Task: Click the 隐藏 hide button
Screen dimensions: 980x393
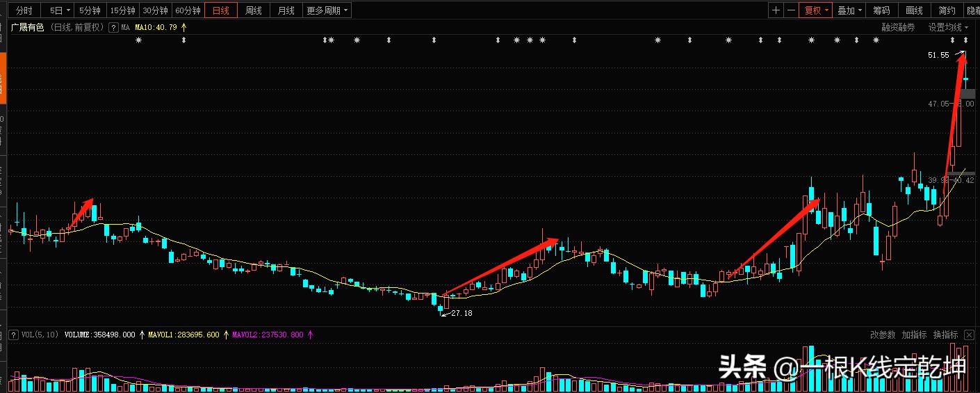Action: [x=972, y=10]
